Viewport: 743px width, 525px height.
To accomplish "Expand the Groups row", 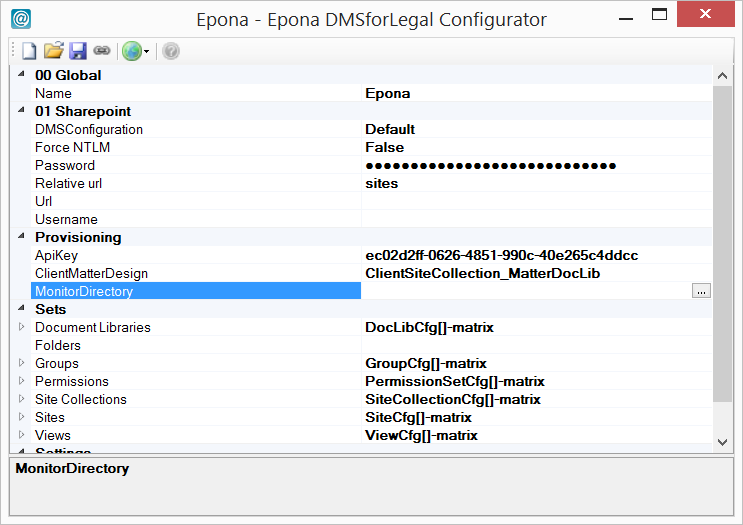I will [x=21, y=363].
